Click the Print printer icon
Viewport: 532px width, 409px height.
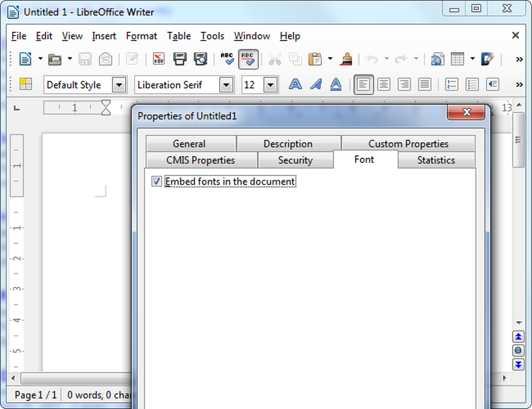[x=180, y=59]
